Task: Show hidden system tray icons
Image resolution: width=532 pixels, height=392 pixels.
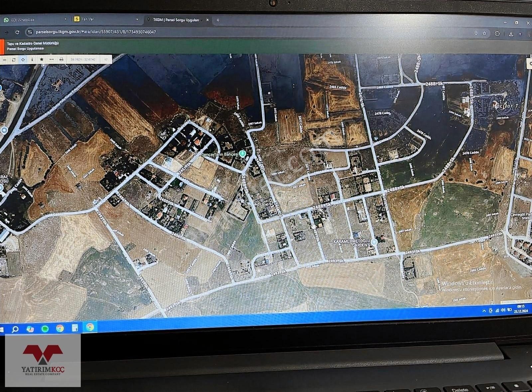Action: (484, 310)
